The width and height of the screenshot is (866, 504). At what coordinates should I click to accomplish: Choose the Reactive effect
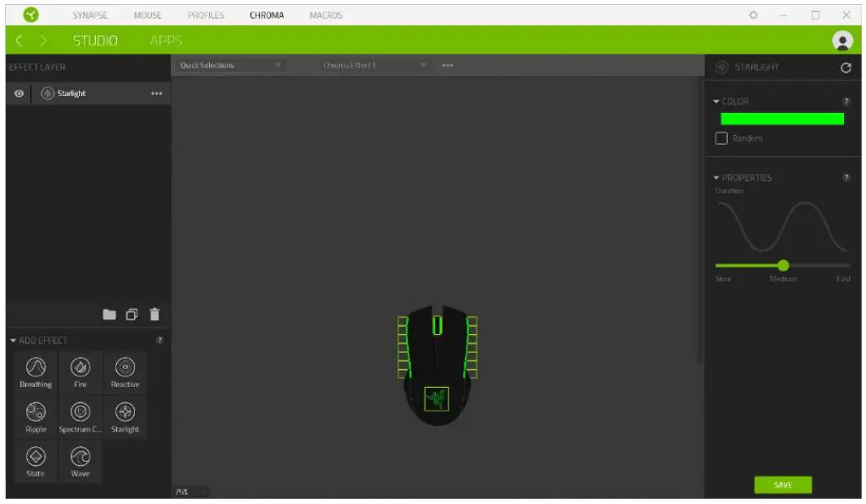click(x=124, y=371)
